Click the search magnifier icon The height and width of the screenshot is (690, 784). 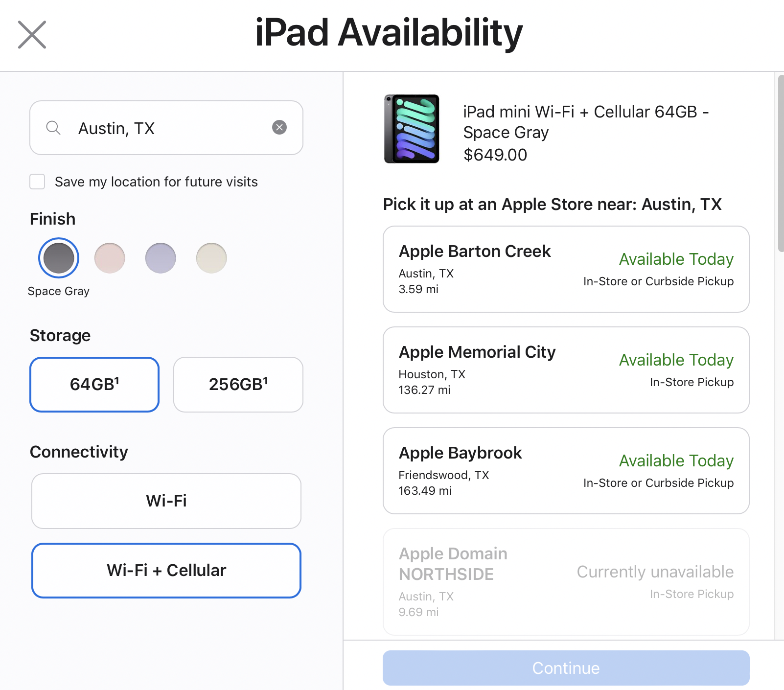(x=53, y=128)
